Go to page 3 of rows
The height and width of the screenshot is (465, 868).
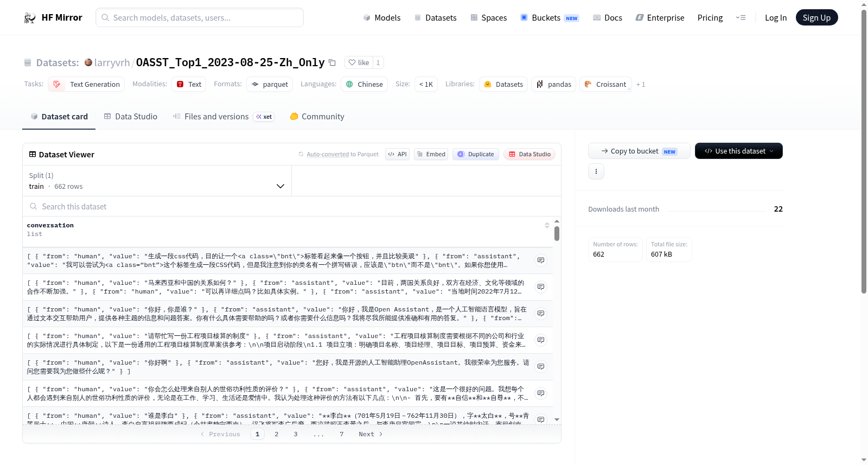[296, 434]
